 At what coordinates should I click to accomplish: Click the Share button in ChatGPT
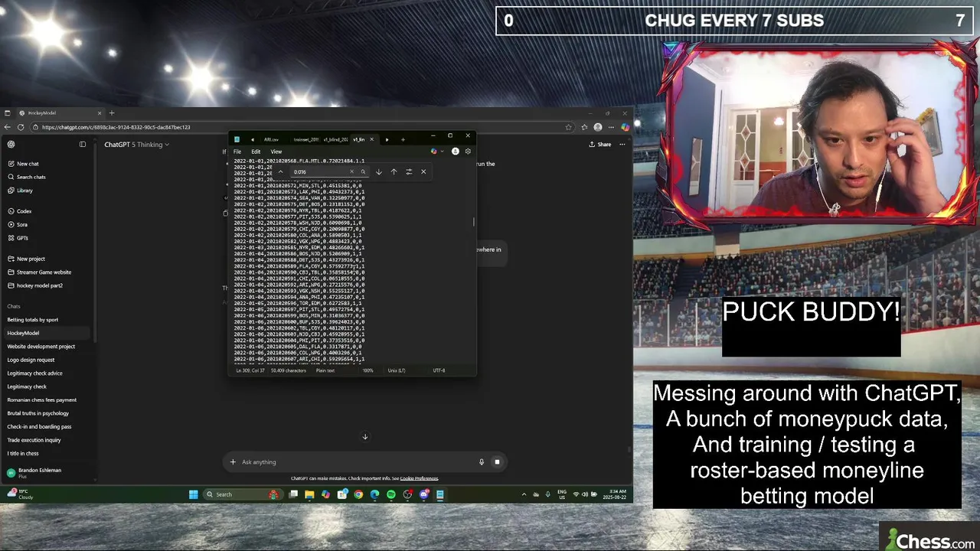[x=600, y=145]
